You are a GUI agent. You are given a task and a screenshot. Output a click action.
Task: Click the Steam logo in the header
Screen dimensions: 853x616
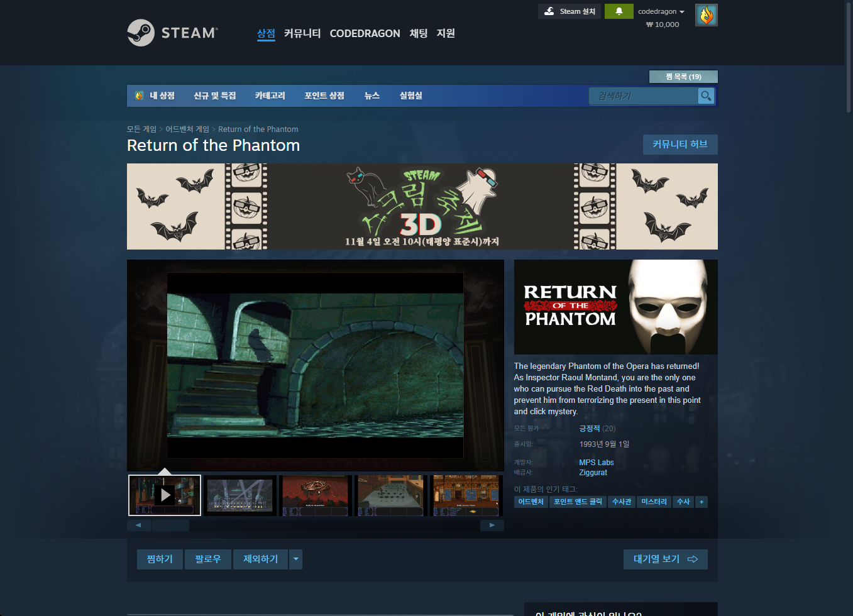172,33
